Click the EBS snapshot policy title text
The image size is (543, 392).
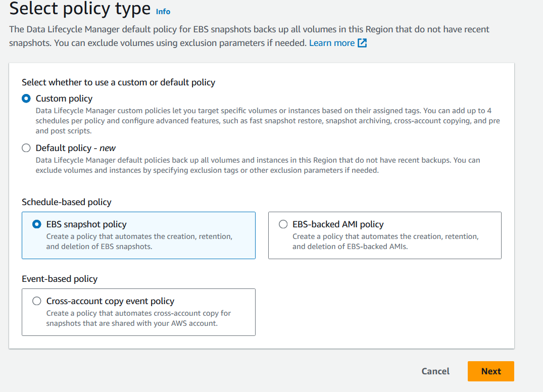click(x=86, y=224)
